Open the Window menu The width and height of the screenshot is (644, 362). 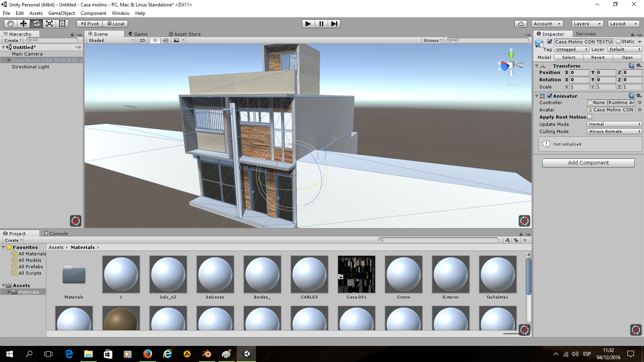click(x=121, y=13)
